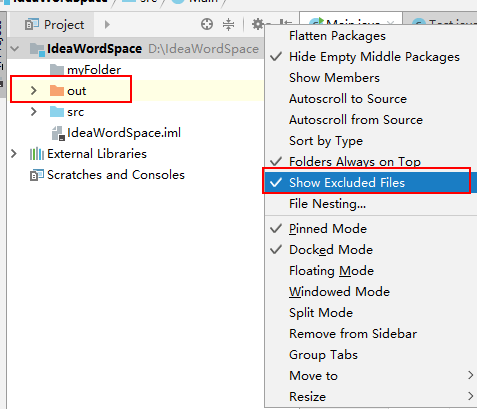Image resolution: width=477 pixels, height=409 pixels.
Task: Open the Resize submenu
Action: pyautogui.click(x=371, y=397)
